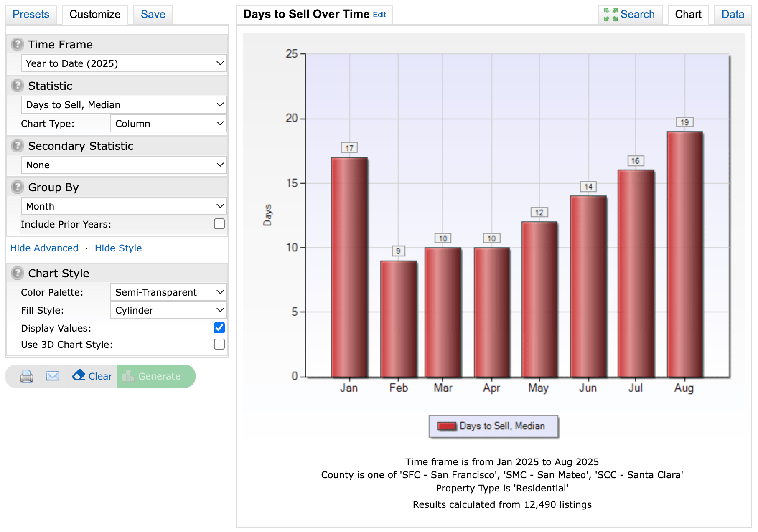Click the Hide Advanced link
758x532 pixels.
[44, 248]
